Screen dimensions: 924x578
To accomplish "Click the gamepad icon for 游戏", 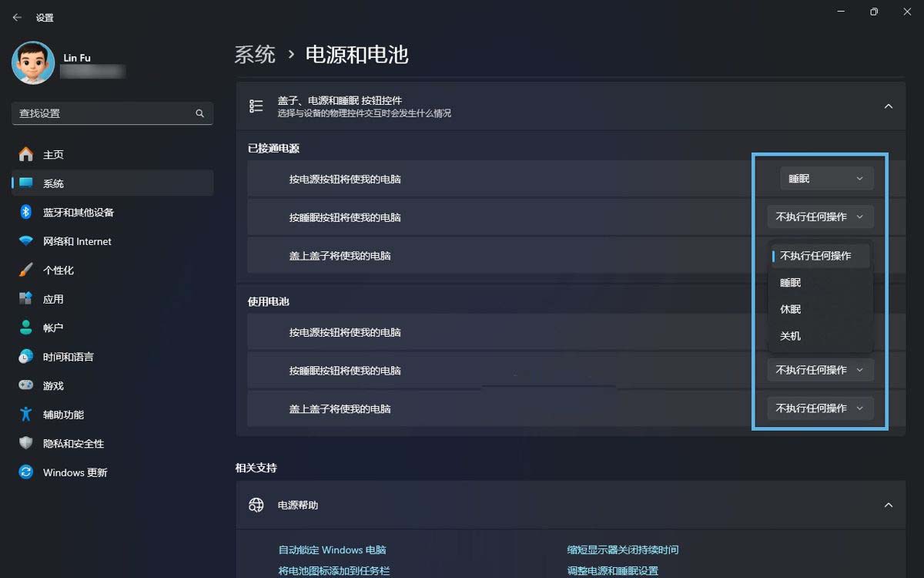I will coord(25,385).
